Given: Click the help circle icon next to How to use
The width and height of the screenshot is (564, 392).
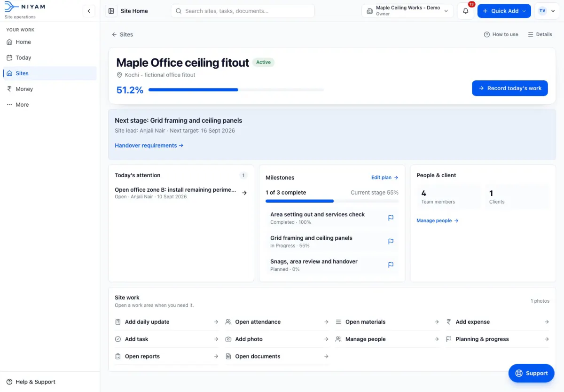Looking at the screenshot, I should pyautogui.click(x=487, y=34).
